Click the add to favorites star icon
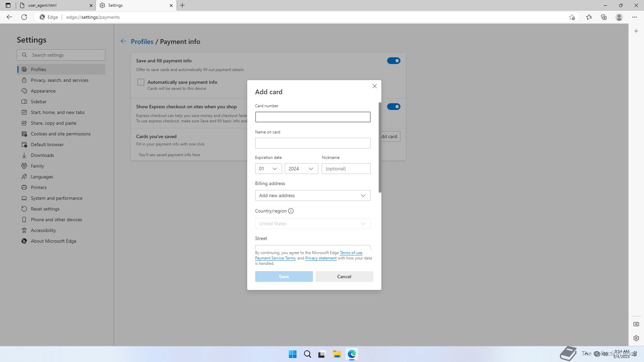This screenshot has width=644, height=362. tap(572, 17)
